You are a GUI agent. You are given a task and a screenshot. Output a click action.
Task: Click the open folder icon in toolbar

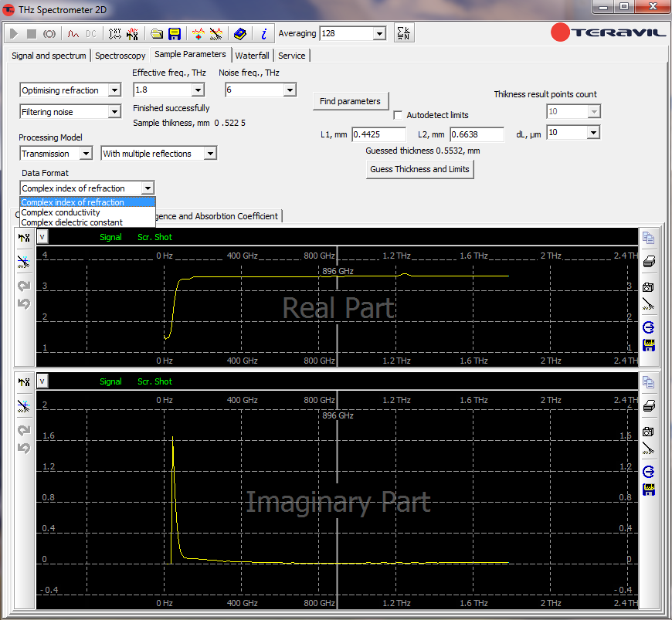[157, 34]
